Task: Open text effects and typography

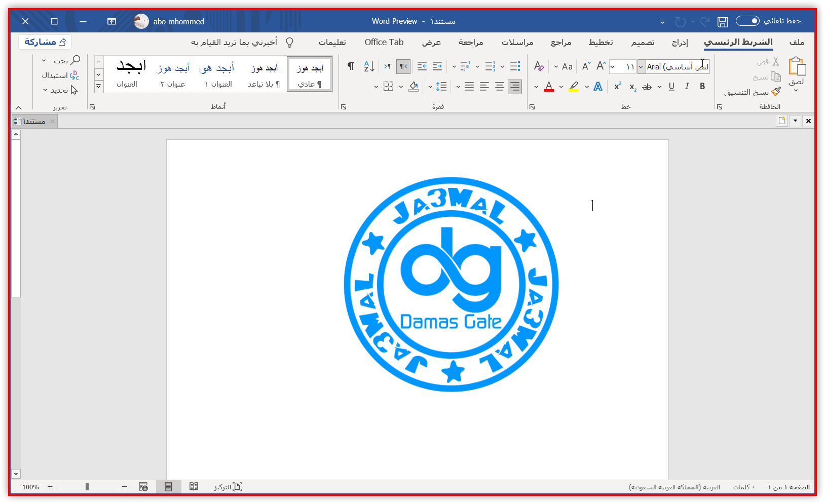Action: (598, 87)
